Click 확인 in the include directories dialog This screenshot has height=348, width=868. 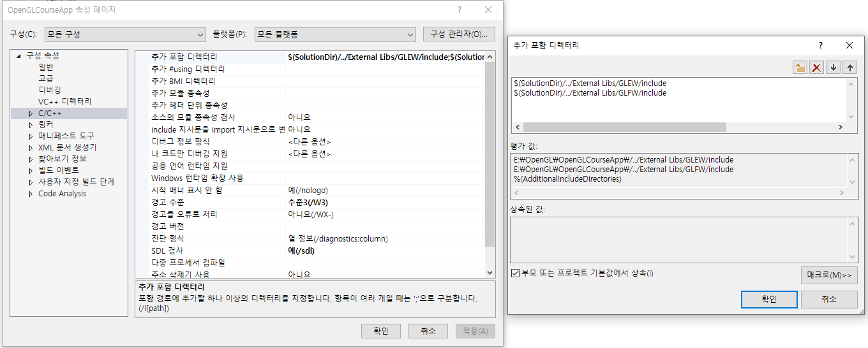[x=769, y=299]
